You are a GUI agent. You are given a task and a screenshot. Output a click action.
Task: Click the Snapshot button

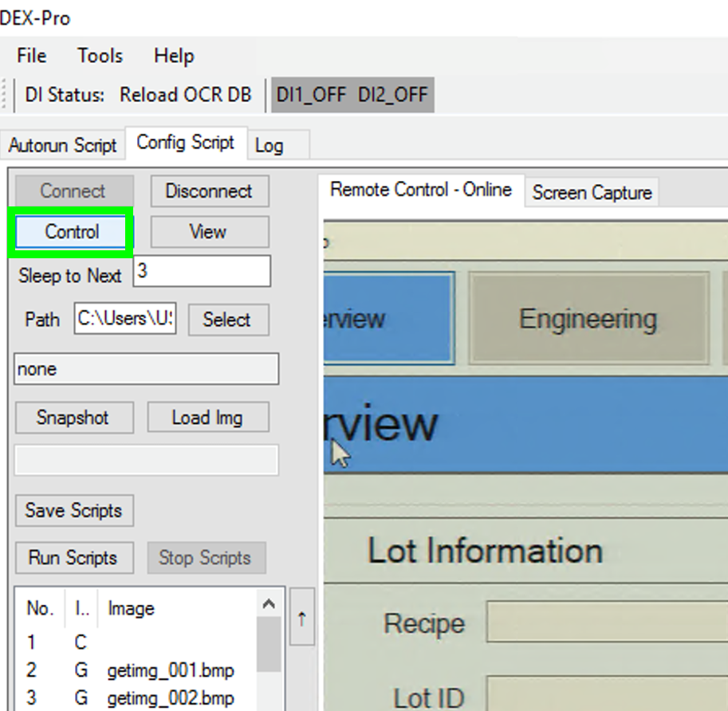click(74, 418)
